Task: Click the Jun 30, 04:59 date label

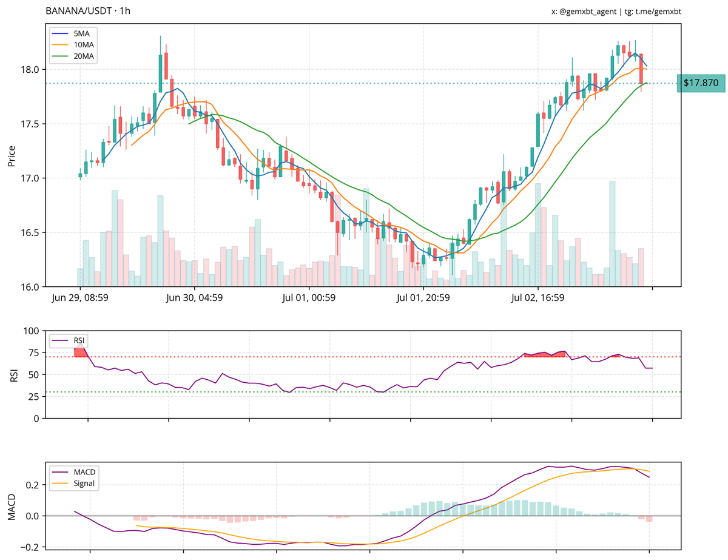Action: (194, 297)
